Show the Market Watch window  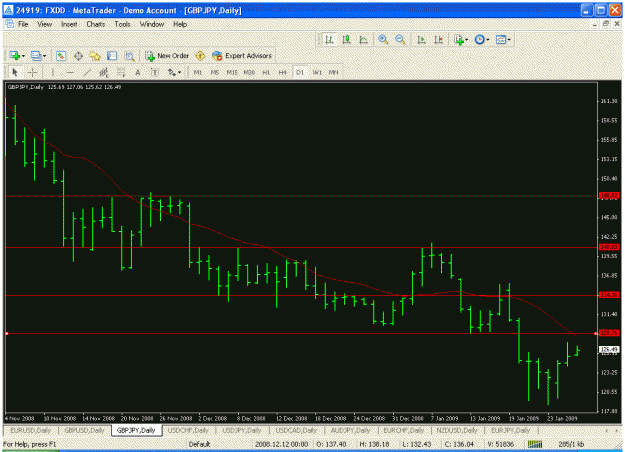tap(61, 56)
